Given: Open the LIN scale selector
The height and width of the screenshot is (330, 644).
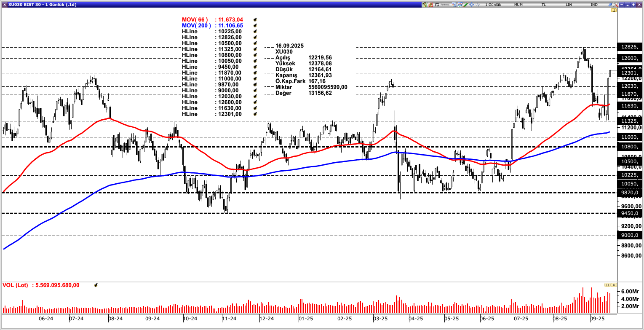Looking at the screenshot, I should point(569,5).
